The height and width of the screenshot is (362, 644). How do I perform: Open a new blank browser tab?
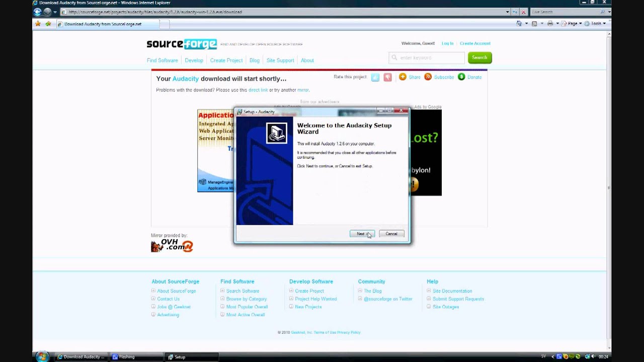[x=165, y=24]
